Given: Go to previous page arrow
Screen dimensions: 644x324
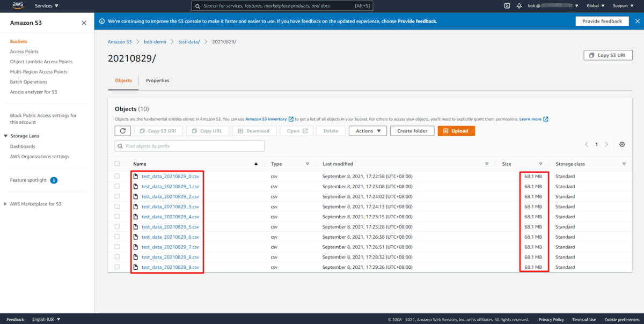Looking at the screenshot, I should (x=587, y=145).
